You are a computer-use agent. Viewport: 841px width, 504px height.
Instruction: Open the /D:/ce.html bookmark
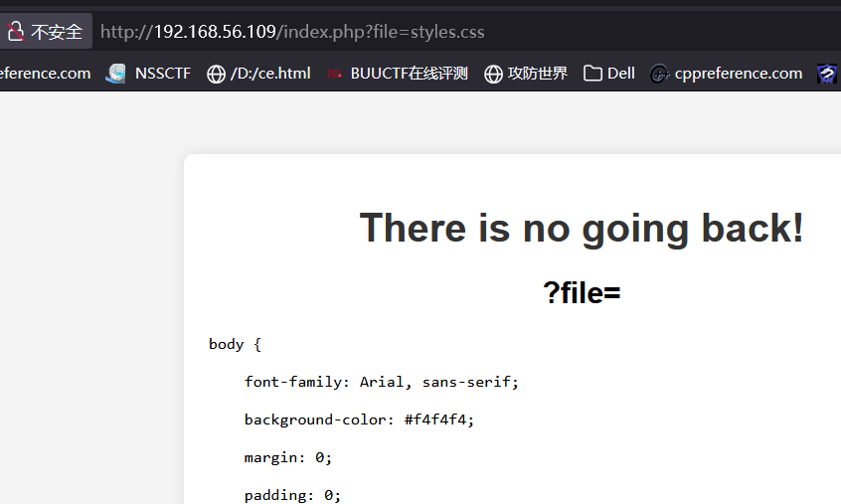[x=258, y=74]
